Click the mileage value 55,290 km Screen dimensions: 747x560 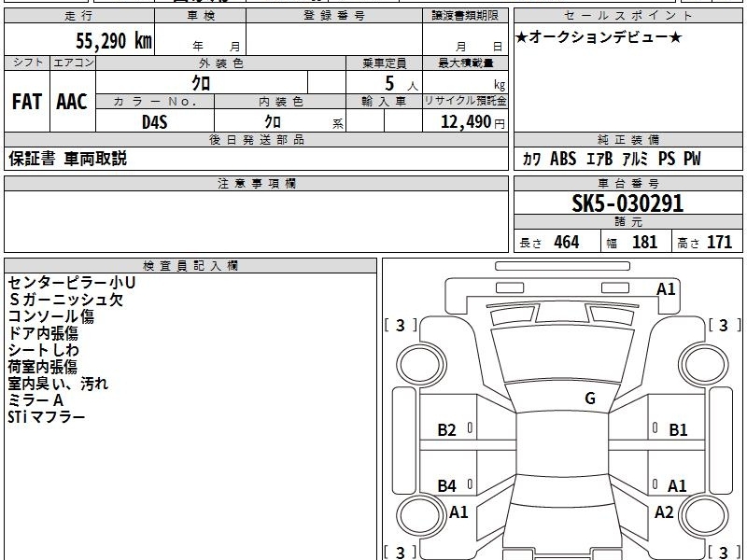[114, 41]
